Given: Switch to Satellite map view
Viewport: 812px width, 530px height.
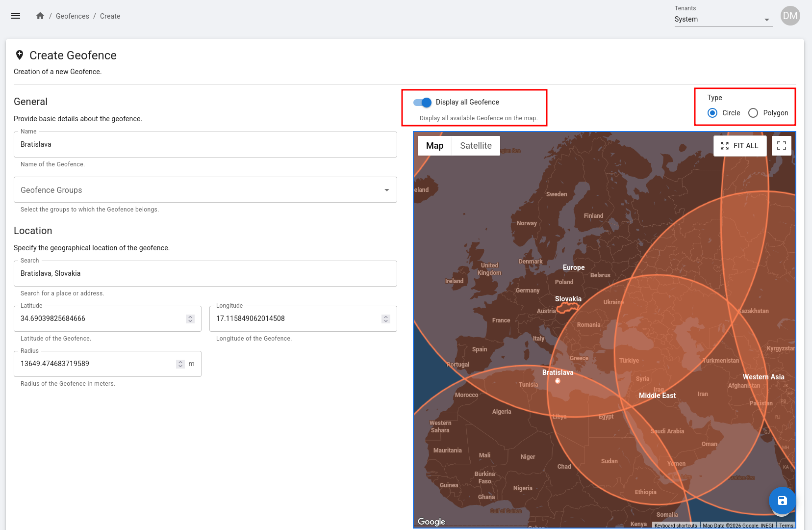Looking at the screenshot, I should click(476, 146).
